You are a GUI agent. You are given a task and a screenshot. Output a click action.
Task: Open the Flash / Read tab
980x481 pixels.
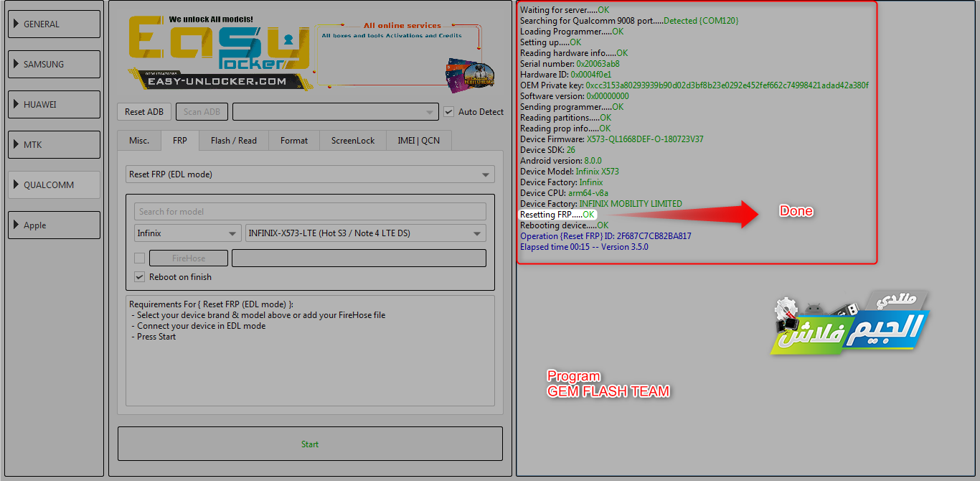pyautogui.click(x=234, y=140)
